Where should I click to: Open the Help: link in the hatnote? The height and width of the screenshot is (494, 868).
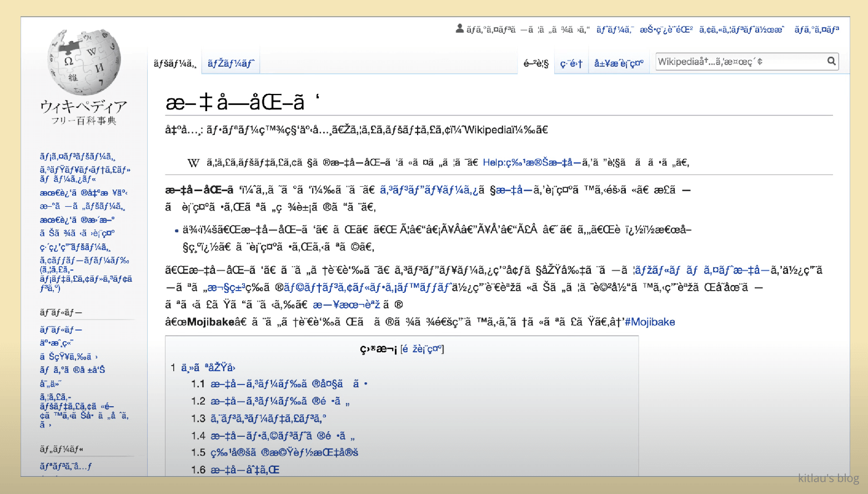point(531,162)
